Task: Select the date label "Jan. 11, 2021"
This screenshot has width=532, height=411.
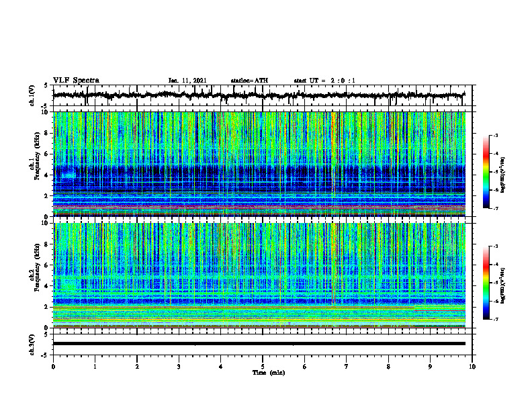Action: tap(187, 81)
